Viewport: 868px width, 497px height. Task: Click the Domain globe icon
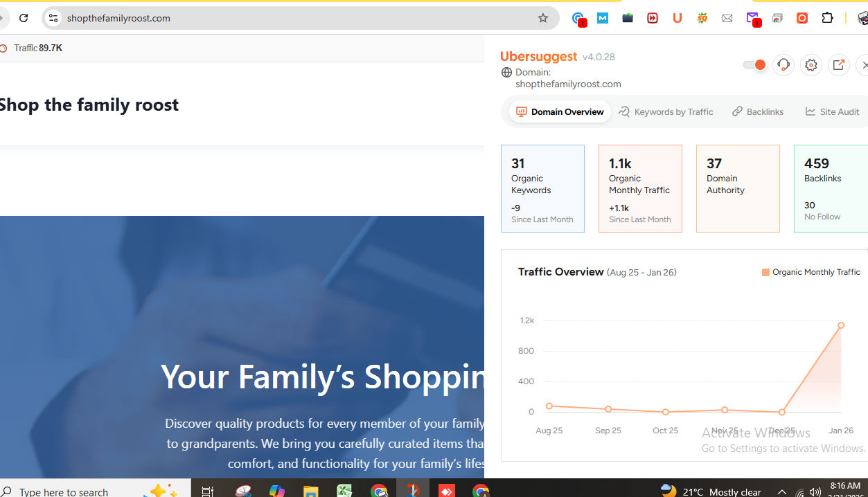pyautogui.click(x=506, y=73)
